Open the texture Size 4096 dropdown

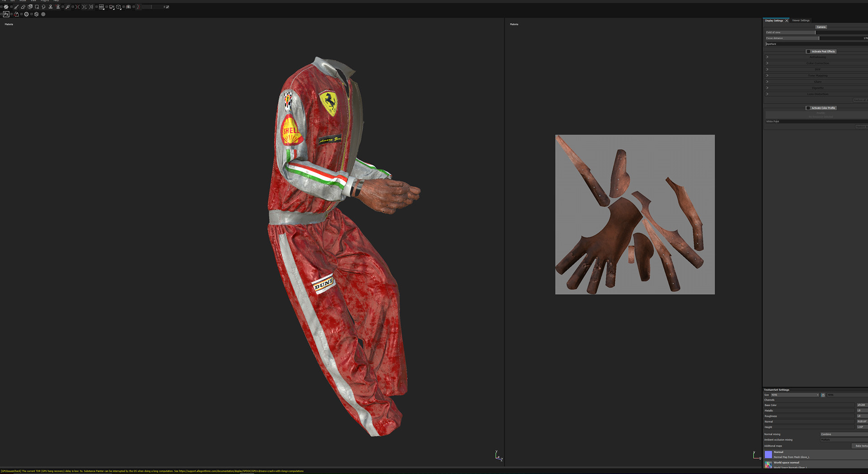(795, 395)
